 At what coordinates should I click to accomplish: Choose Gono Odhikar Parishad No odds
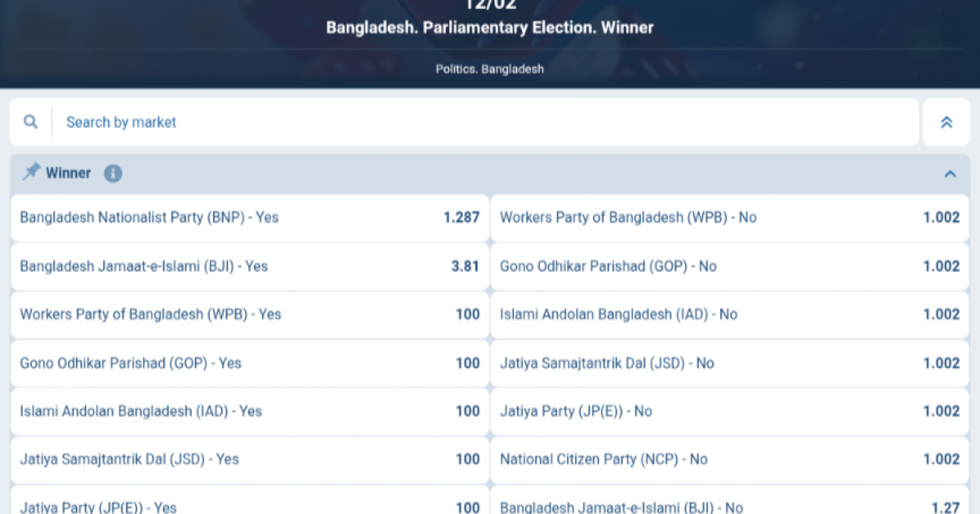(x=727, y=266)
